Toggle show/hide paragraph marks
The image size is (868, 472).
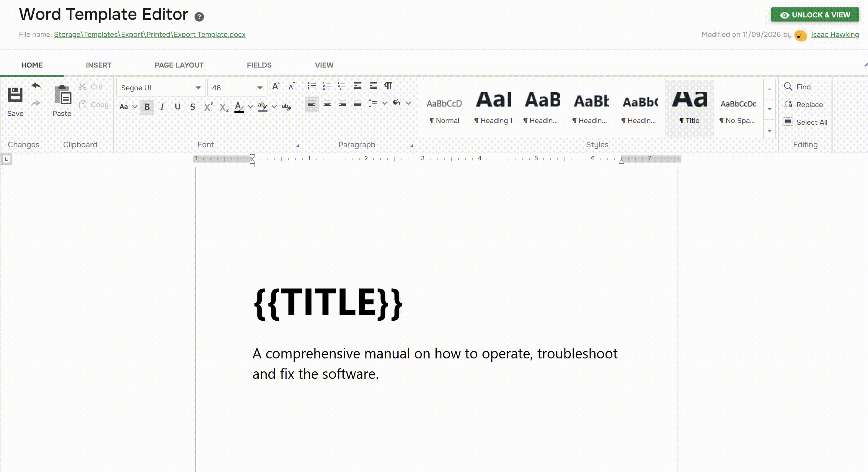(388, 86)
